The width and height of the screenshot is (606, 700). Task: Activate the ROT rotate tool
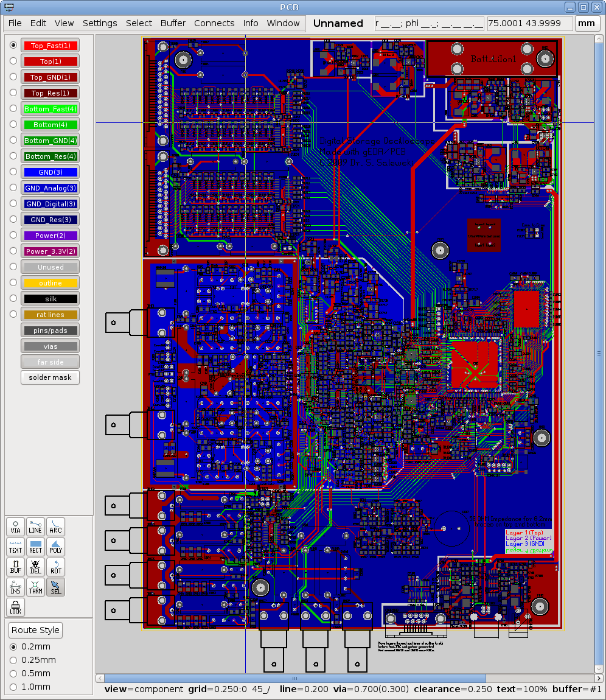[x=55, y=567]
